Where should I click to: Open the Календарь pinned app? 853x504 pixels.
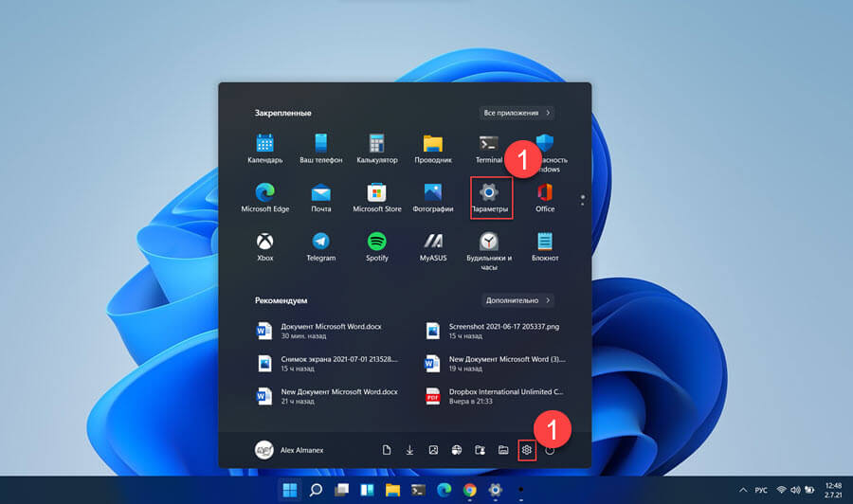(265, 149)
